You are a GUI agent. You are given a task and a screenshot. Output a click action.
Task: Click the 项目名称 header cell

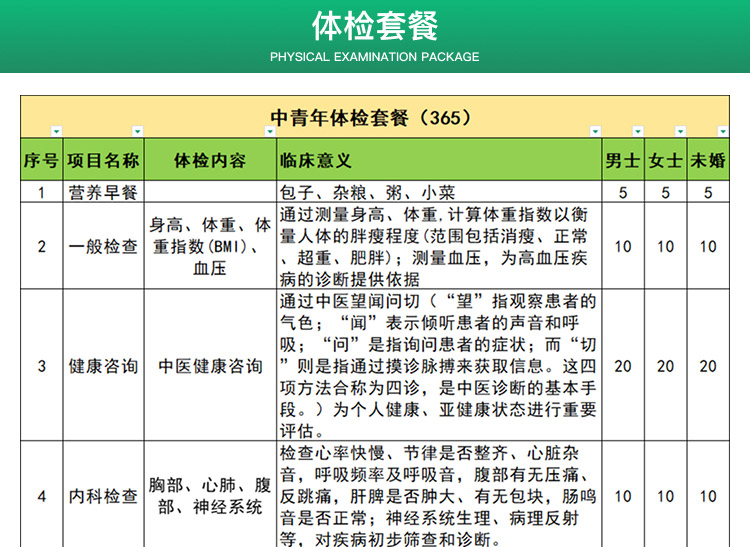[x=103, y=161]
